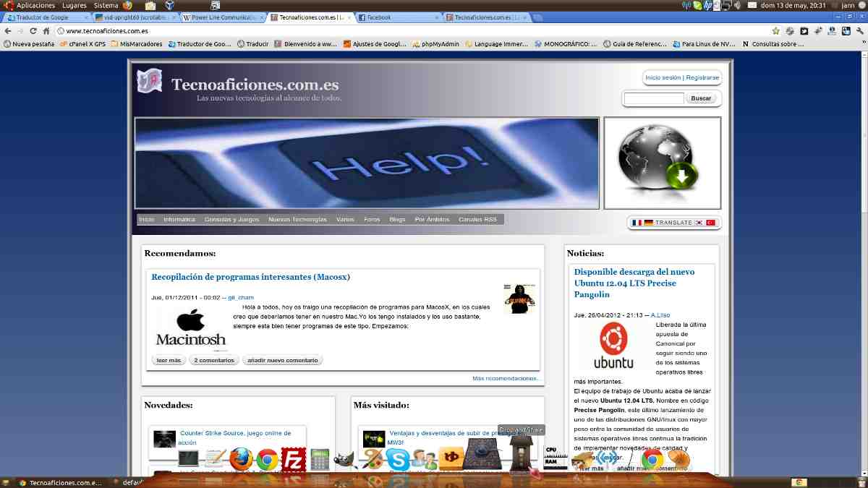Bookmark this page with the star icon
The image size is (868, 488).
pos(776,31)
